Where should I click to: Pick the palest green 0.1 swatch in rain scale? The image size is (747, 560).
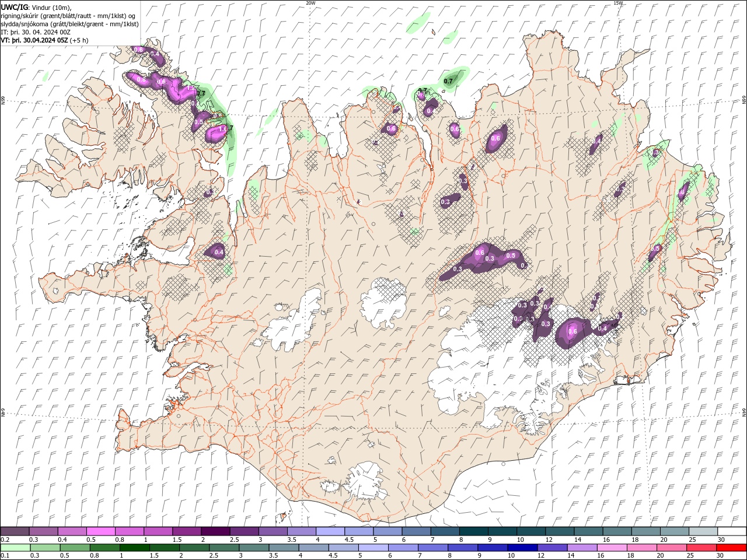15,548
